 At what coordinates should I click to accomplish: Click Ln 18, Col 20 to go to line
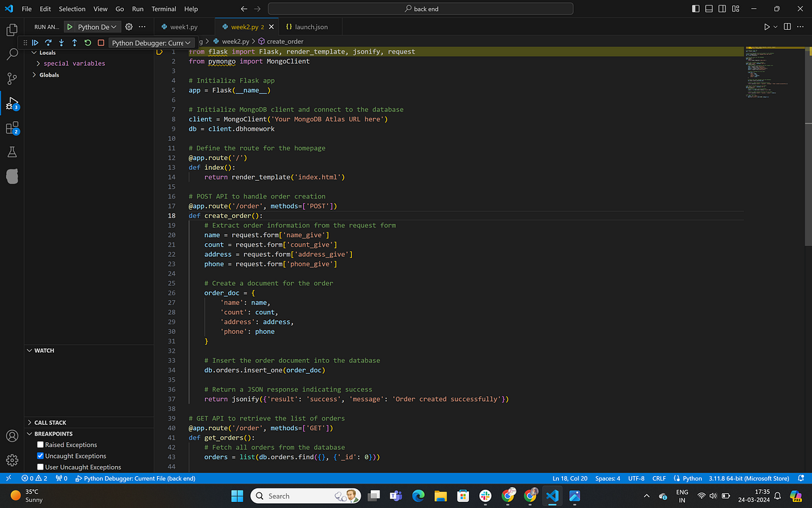[570, 478]
